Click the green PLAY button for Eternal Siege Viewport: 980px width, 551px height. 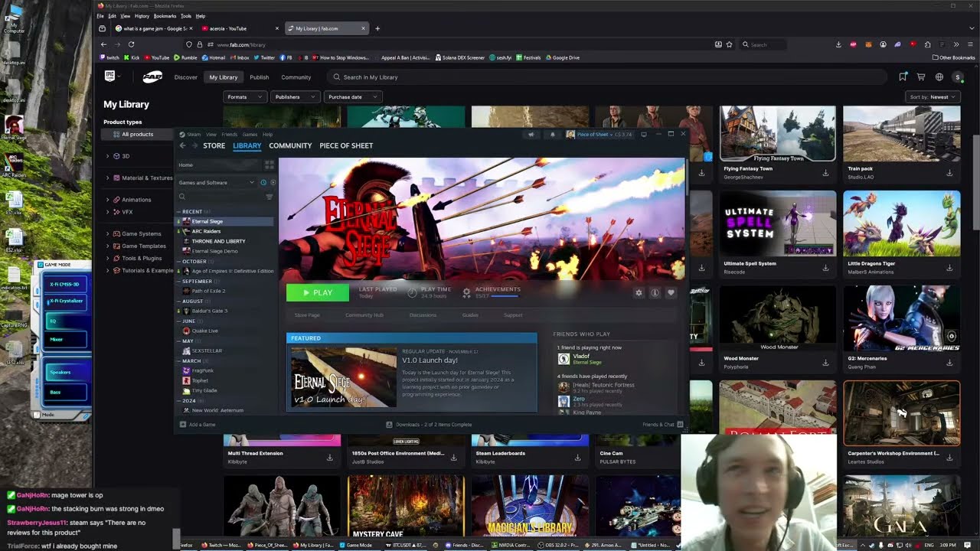point(317,292)
